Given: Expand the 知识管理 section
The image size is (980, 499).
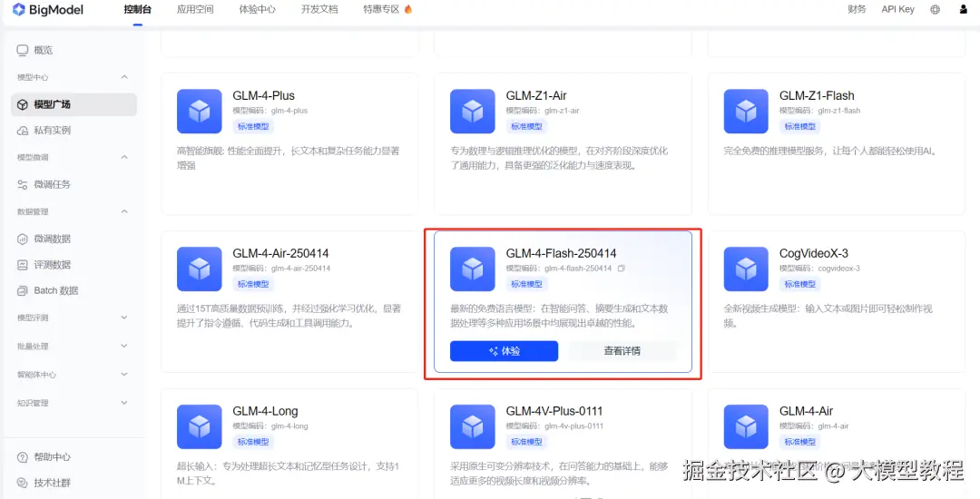Looking at the screenshot, I should tap(124, 403).
